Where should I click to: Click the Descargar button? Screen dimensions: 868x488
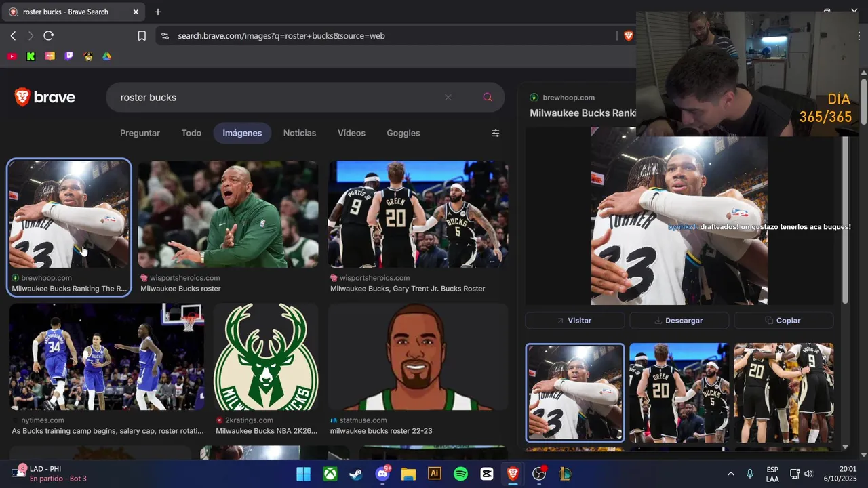679,321
